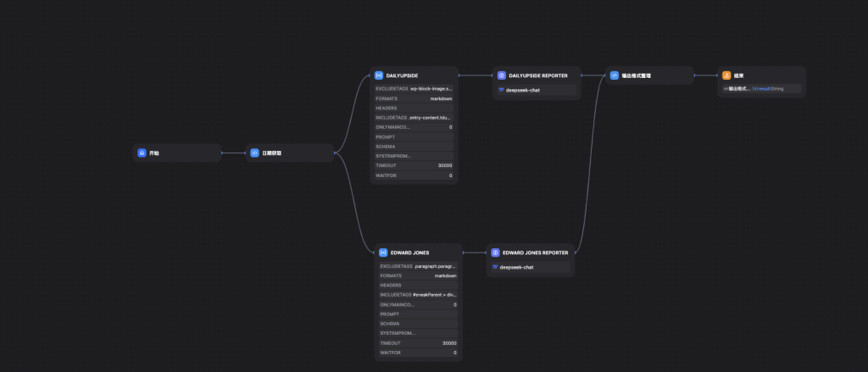Click the 开始 node's right output handle
Viewport: 868px width, 372px height.
[x=222, y=153]
